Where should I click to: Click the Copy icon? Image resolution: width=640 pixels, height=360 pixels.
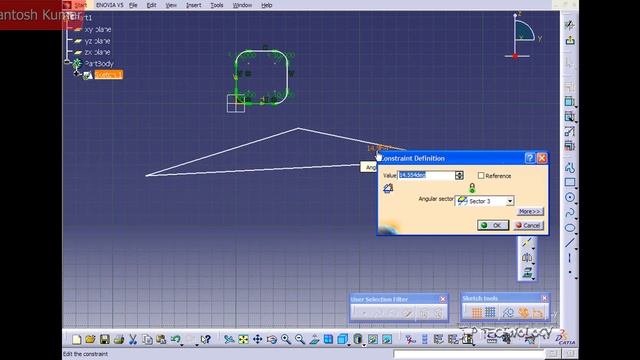tap(147, 340)
